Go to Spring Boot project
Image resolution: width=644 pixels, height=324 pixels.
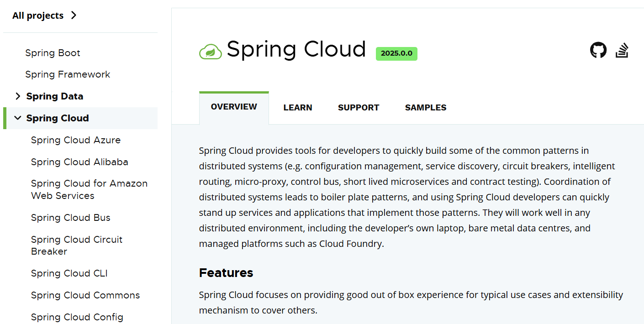click(x=53, y=53)
